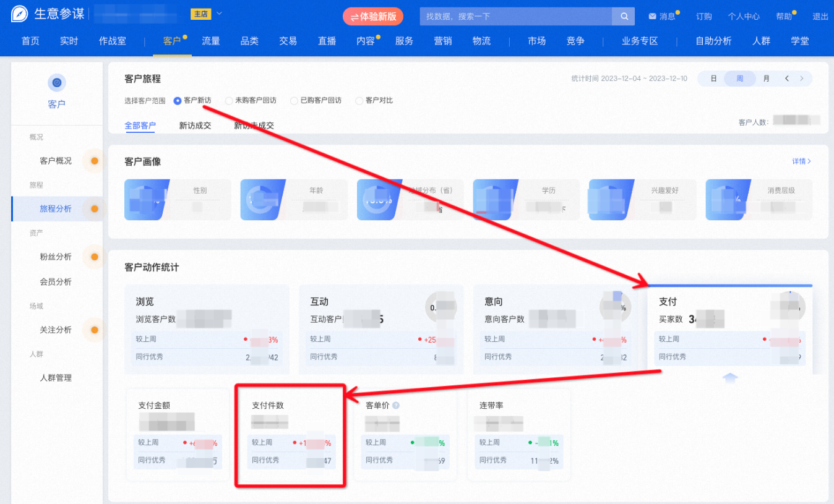This screenshot has height=504, width=834.
Task: Select the 新访成交 tab
Action: [x=195, y=126]
